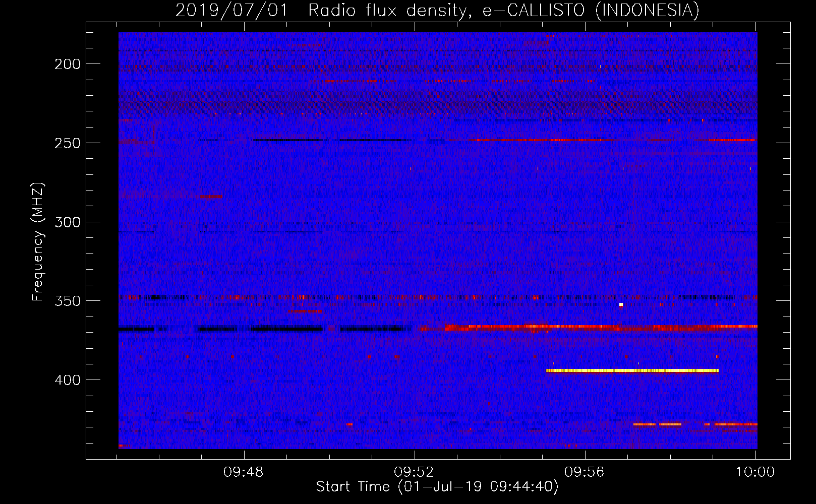
Task: Click the 09:52 time tick label
Action: [x=414, y=472]
